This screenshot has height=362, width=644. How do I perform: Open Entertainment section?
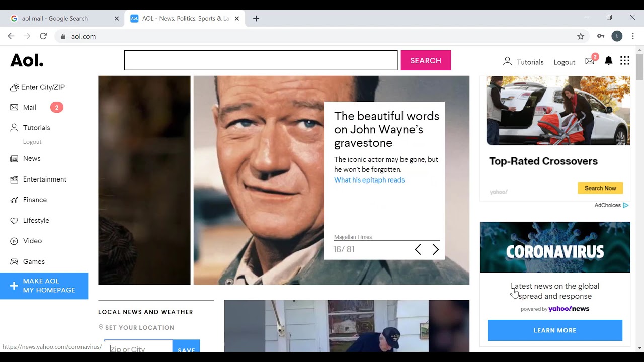(x=45, y=179)
